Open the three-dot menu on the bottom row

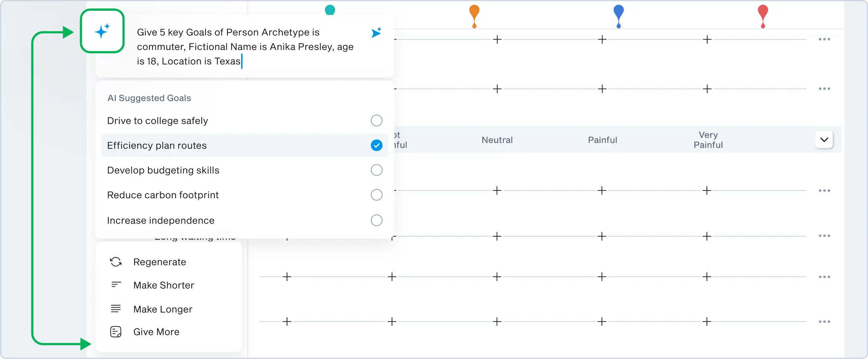point(824,322)
